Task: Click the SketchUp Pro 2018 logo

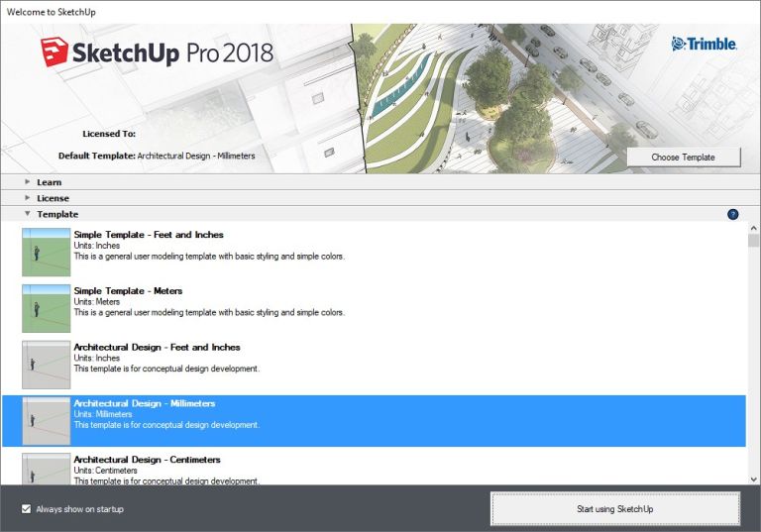Action: point(157,53)
